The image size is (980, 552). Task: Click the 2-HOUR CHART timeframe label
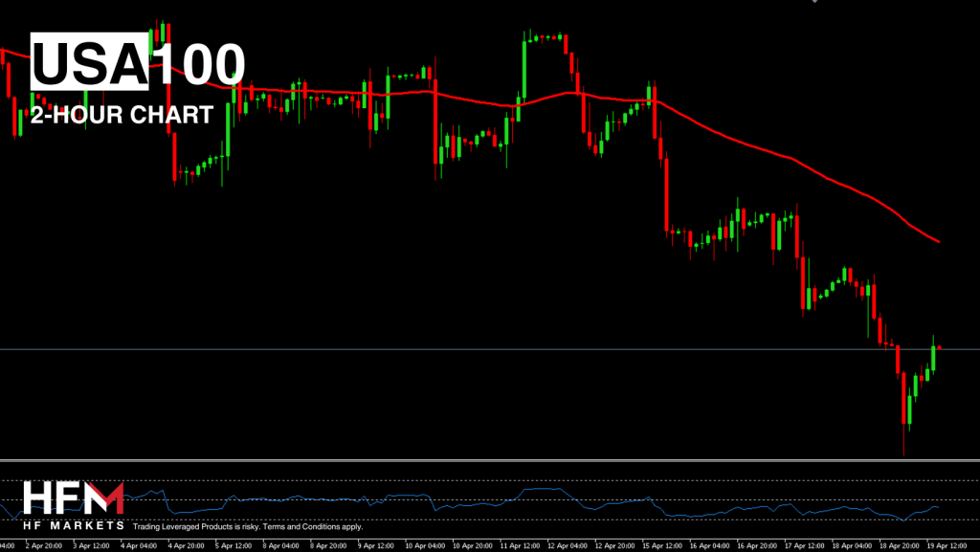(x=121, y=116)
